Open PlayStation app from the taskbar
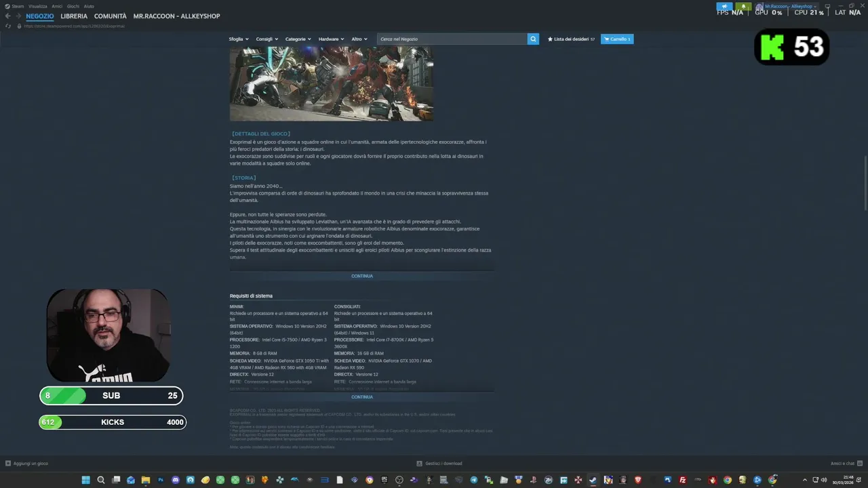The width and height of the screenshot is (868, 488). [x=533, y=480]
